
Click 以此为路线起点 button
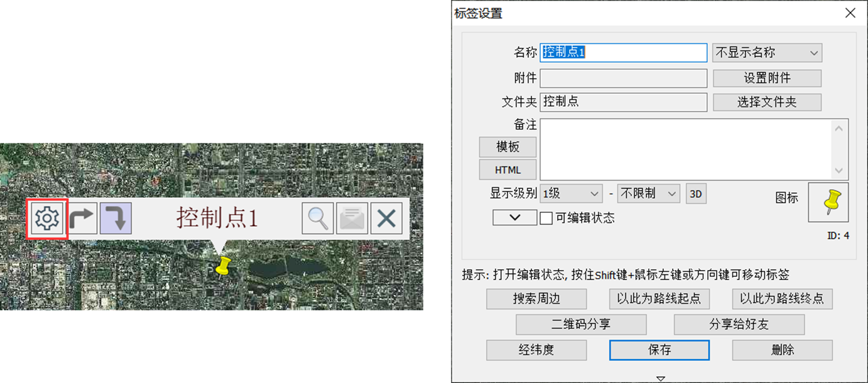pos(659,299)
